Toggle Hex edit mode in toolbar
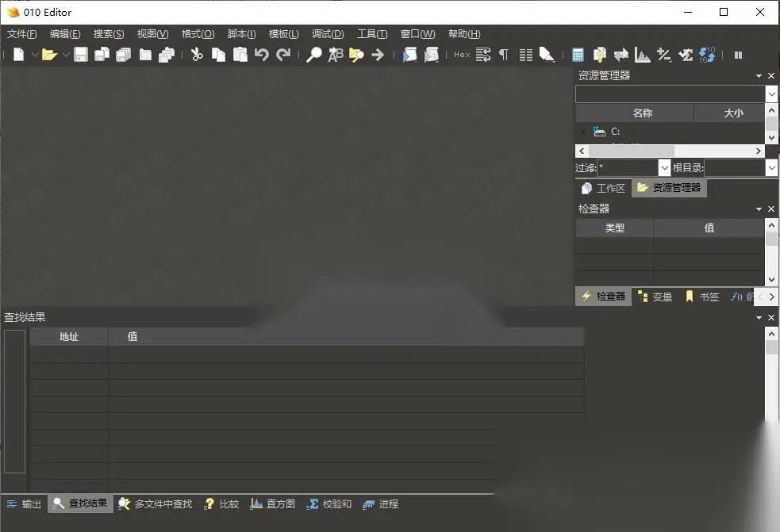Screen dimensions: 780x532 [x=462, y=55]
